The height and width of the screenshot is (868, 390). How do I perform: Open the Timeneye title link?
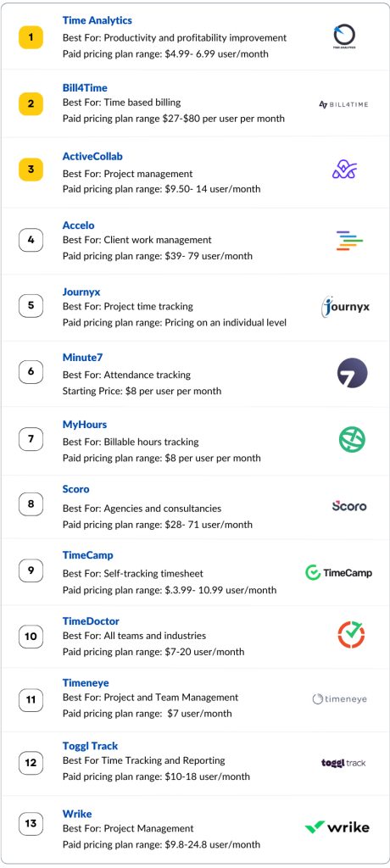pos(86,683)
